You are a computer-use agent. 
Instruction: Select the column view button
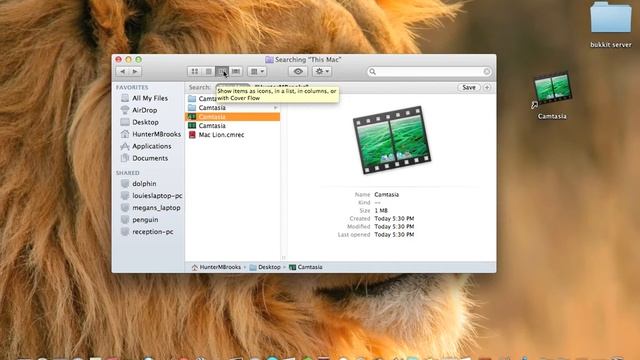coord(222,71)
